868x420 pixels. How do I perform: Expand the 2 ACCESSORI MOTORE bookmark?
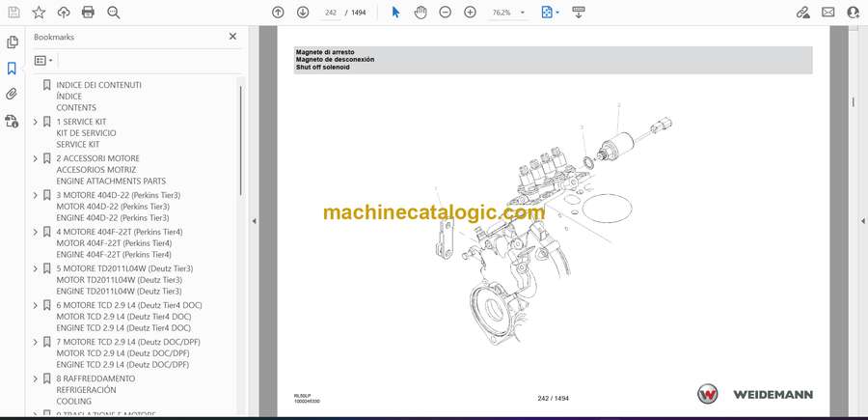(x=36, y=158)
